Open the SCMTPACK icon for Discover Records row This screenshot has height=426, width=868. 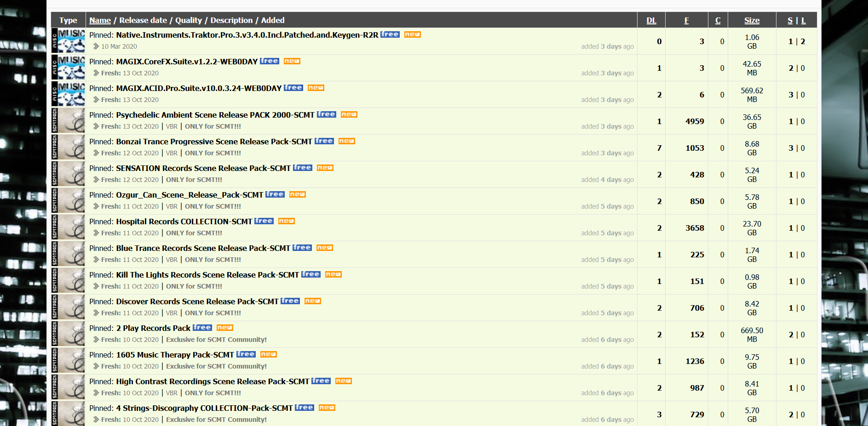click(68, 307)
